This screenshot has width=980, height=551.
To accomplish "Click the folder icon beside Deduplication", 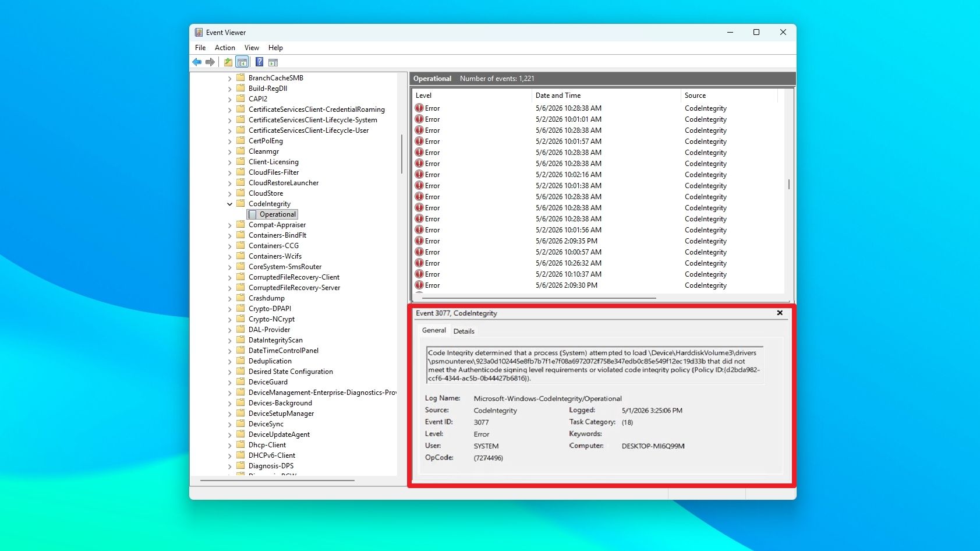I will [240, 361].
